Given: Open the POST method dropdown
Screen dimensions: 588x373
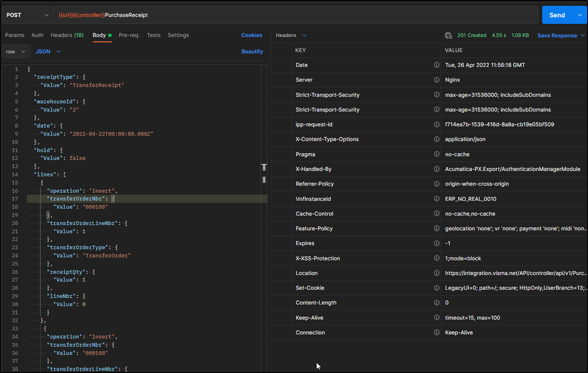Looking at the screenshot, I should point(27,15).
